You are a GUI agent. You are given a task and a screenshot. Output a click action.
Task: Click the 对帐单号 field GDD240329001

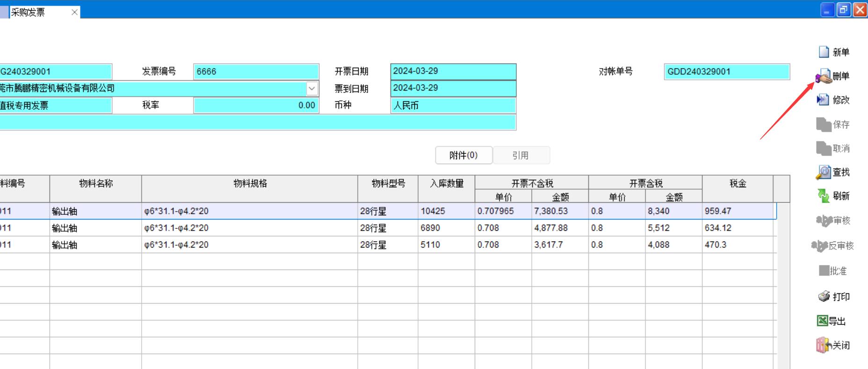click(726, 71)
